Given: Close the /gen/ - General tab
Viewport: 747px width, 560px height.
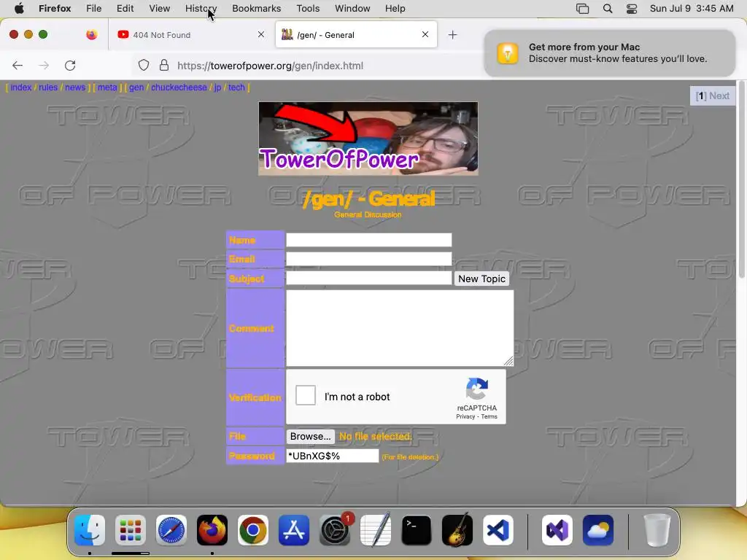Looking at the screenshot, I should (x=425, y=34).
